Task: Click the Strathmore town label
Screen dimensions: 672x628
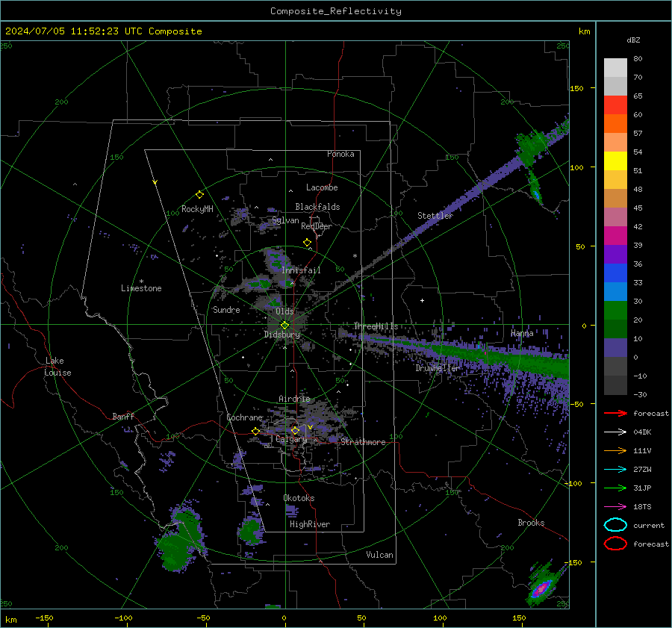Action: coord(363,442)
